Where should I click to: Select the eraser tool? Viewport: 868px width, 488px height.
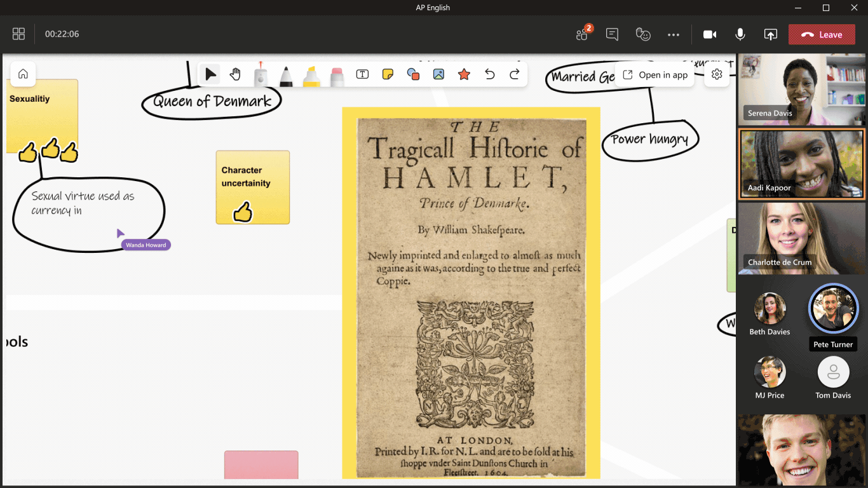click(x=337, y=76)
